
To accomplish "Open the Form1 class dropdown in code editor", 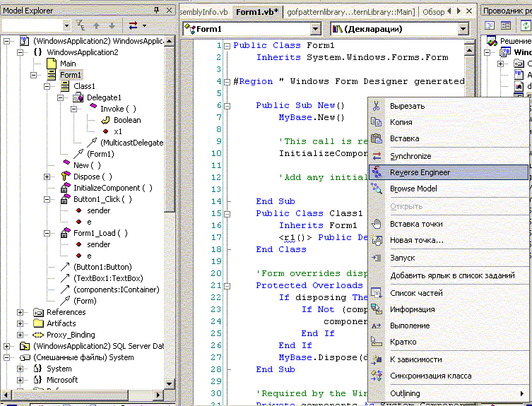I will (x=316, y=29).
